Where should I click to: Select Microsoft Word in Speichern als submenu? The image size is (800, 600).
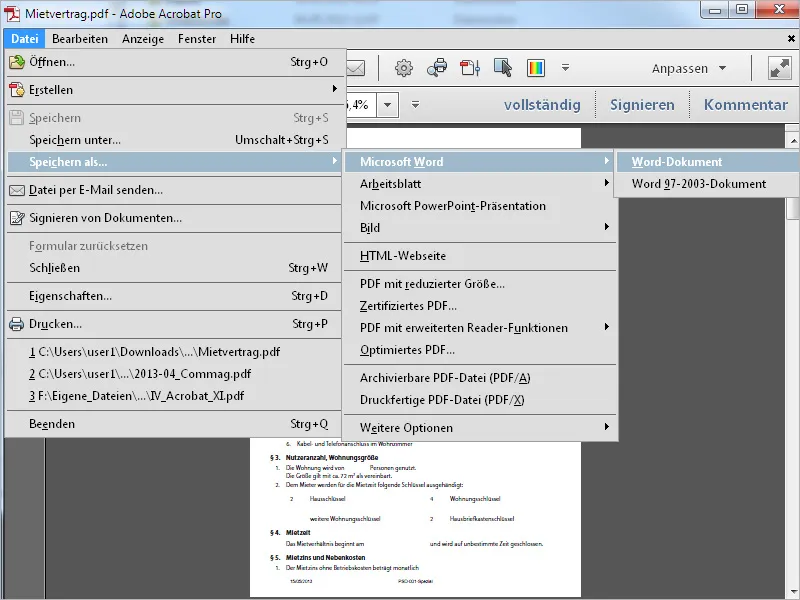click(480, 162)
